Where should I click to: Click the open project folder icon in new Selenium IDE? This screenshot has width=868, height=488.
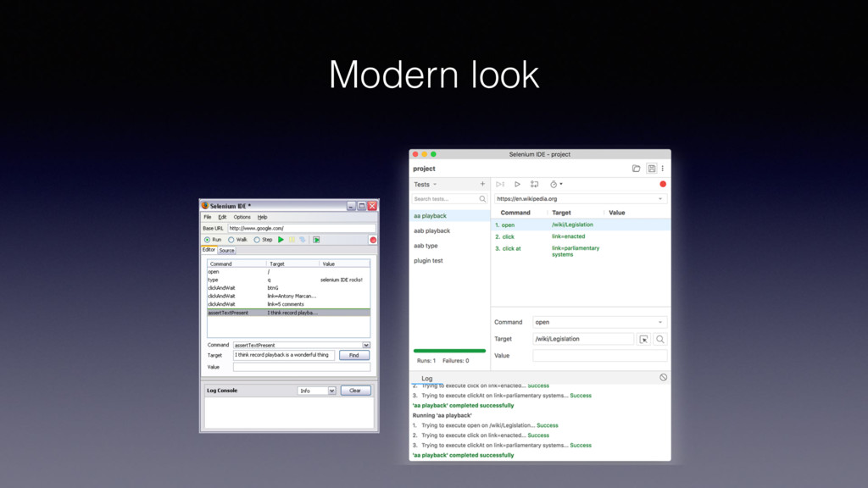point(636,169)
